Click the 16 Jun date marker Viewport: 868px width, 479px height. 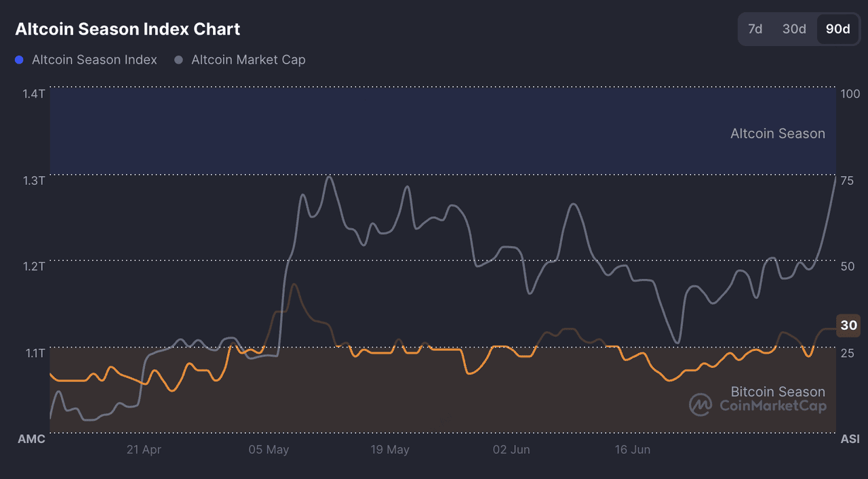click(632, 449)
